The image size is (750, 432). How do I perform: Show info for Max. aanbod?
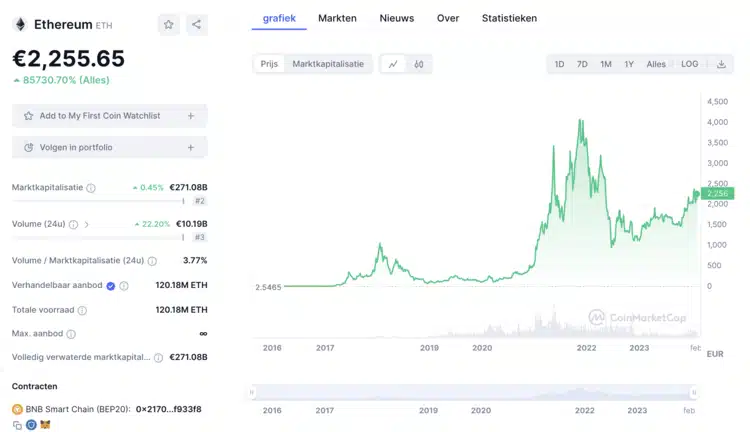tap(71, 334)
